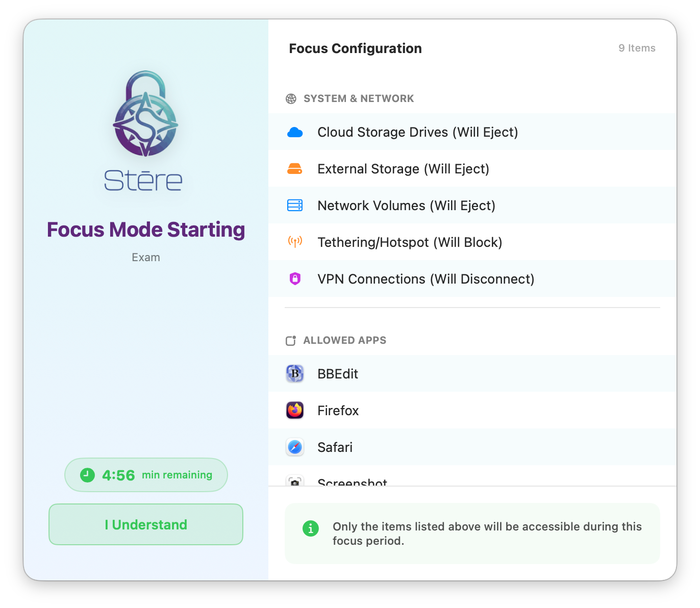Click the System & Network globe icon
Image resolution: width=700 pixels, height=608 pixels.
point(291,99)
